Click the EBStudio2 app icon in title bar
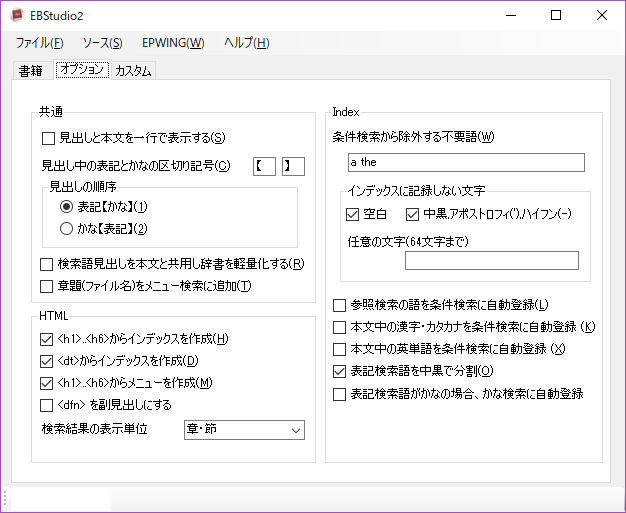The height and width of the screenshot is (513, 626). tap(17, 15)
